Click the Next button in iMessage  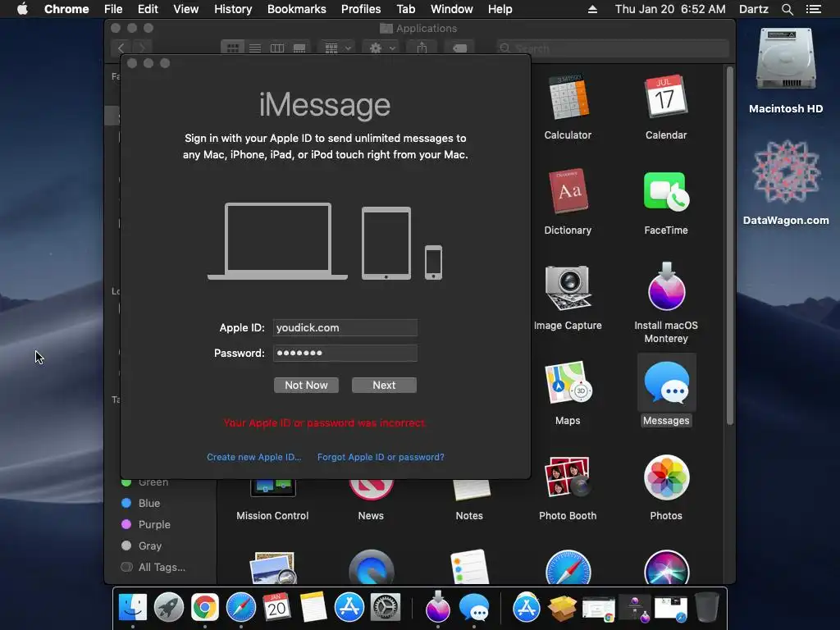384,386
